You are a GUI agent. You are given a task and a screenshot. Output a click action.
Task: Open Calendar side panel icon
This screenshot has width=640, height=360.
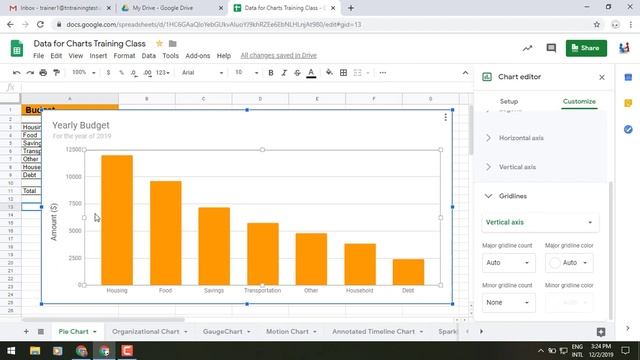pos(628,77)
